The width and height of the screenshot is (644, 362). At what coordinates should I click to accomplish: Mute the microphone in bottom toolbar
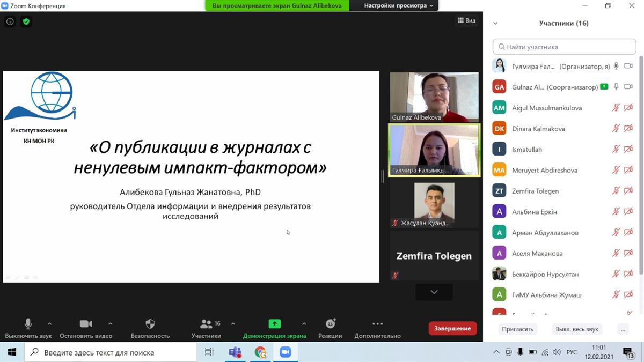(28, 324)
